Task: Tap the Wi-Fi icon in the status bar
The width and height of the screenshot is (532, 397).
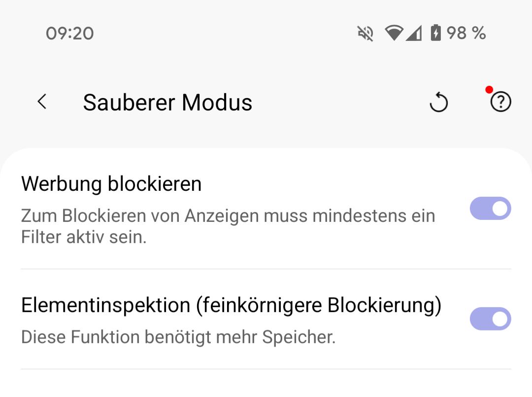Action: coord(394,33)
